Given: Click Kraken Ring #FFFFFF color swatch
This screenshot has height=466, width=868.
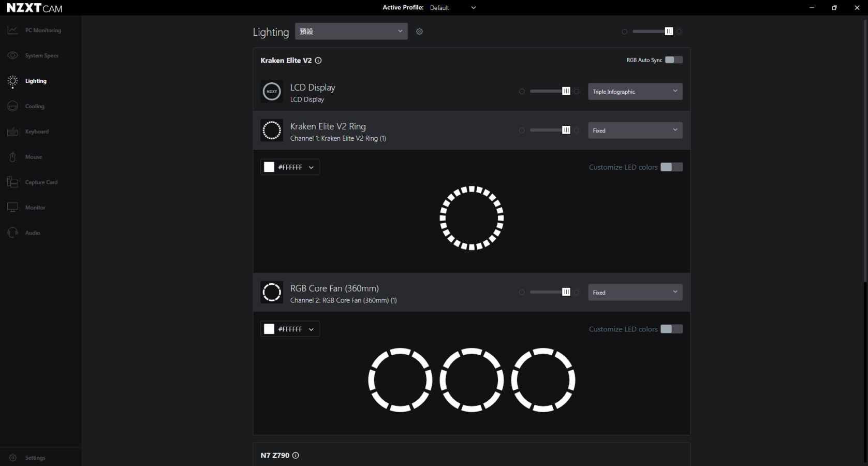Looking at the screenshot, I should coord(269,167).
